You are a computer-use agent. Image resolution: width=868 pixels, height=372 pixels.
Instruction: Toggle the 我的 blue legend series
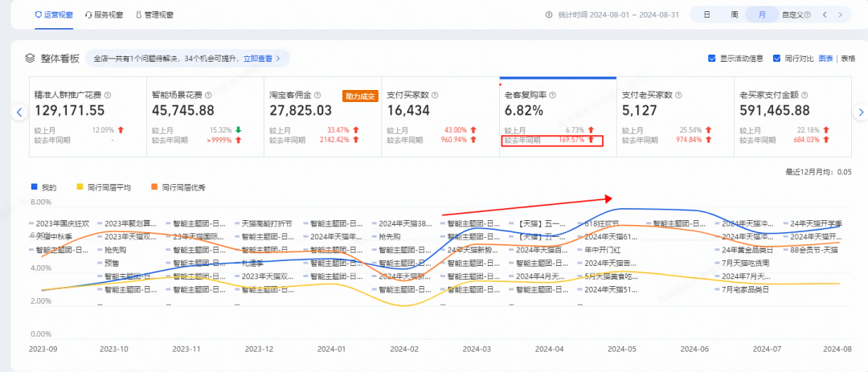[44, 188]
